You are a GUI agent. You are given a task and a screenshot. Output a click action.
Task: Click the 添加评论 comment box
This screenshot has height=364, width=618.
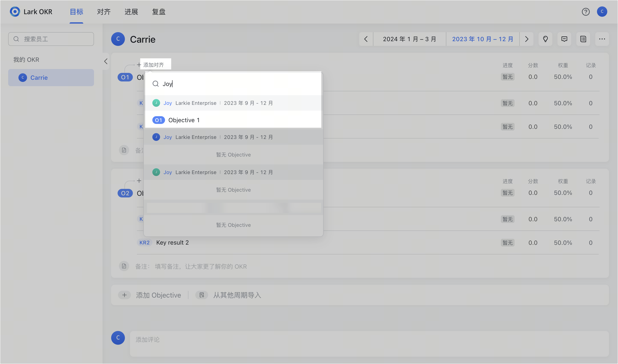point(369,344)
